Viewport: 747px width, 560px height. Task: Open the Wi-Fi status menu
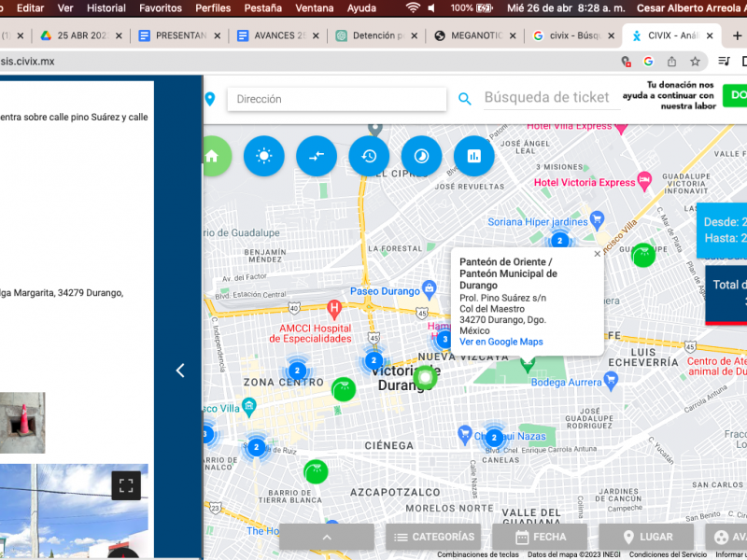[413, 8]
